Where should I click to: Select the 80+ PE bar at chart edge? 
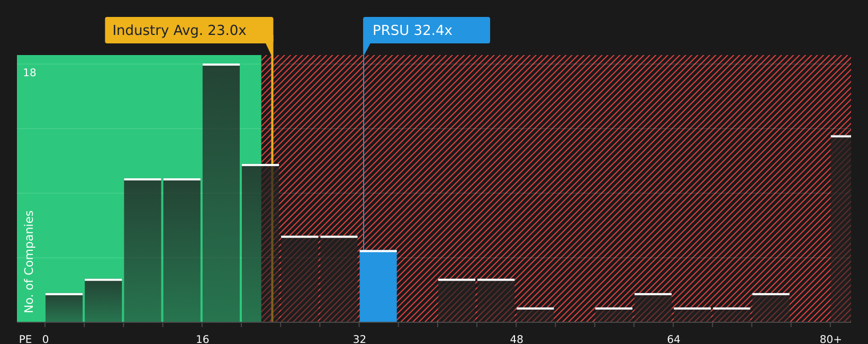click(x=841, y=229)
